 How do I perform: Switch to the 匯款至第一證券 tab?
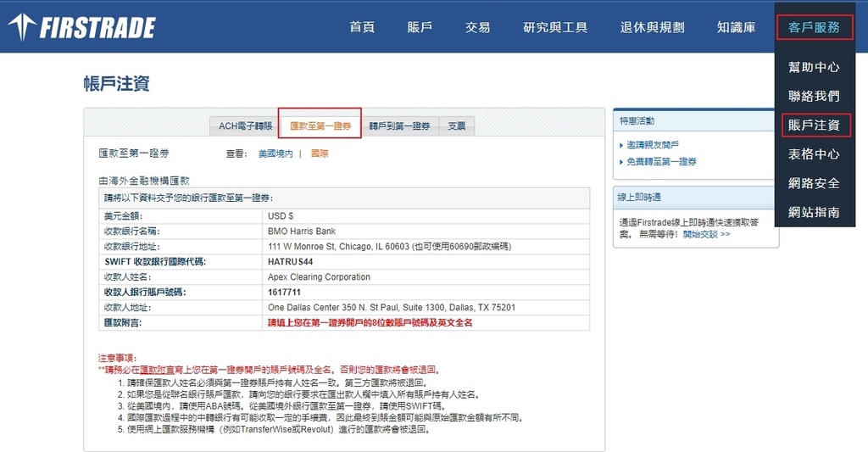[320, 126]
